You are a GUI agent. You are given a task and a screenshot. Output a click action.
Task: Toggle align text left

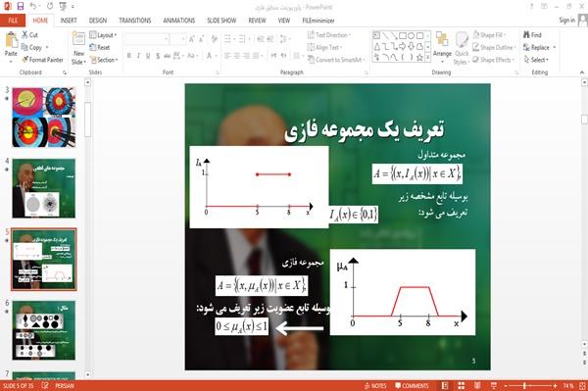[x=227, y=56]
